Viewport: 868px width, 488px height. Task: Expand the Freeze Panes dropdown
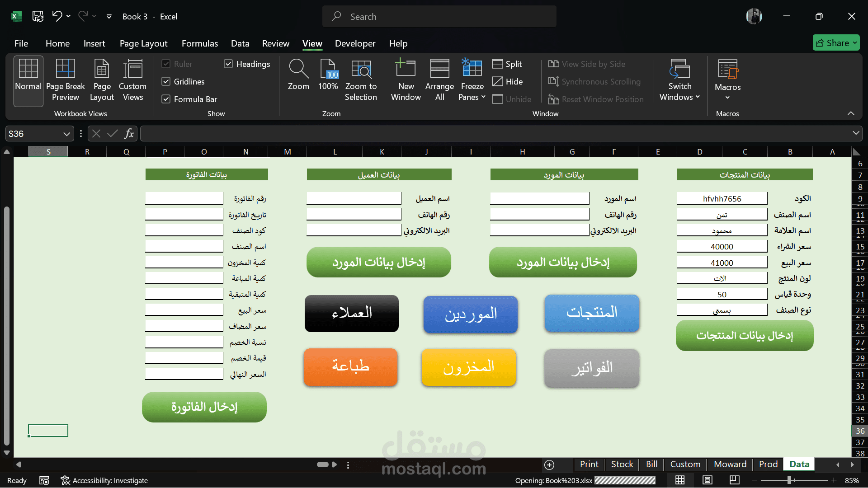483,97
